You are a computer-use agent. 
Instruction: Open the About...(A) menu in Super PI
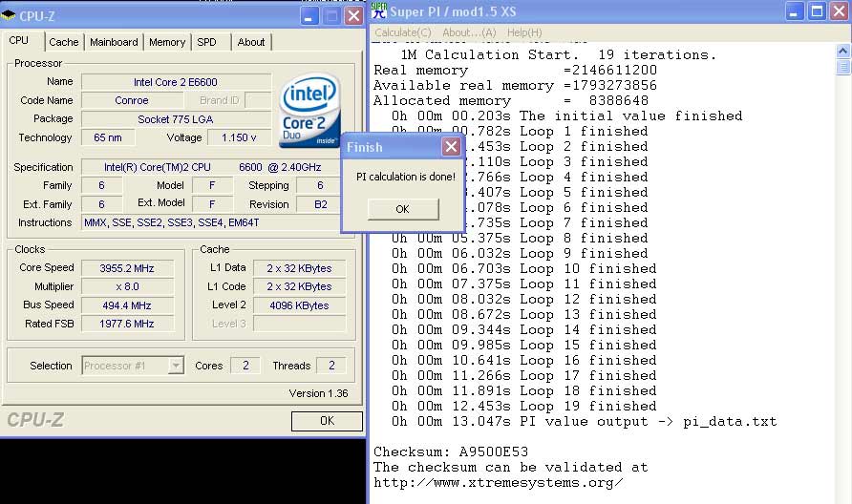(x=469, y=32)
